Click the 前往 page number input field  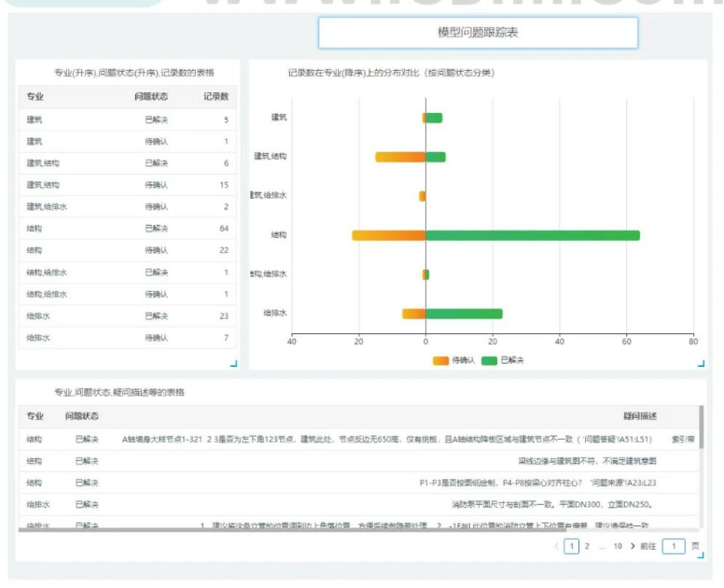tap(674, 546)
